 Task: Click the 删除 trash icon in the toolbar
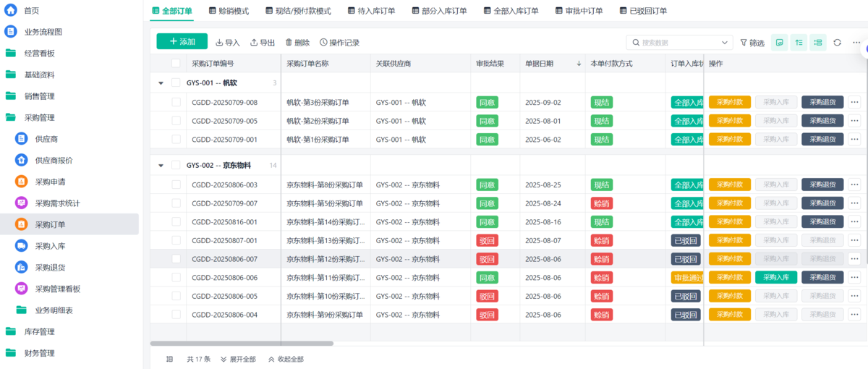coord(289,43)
